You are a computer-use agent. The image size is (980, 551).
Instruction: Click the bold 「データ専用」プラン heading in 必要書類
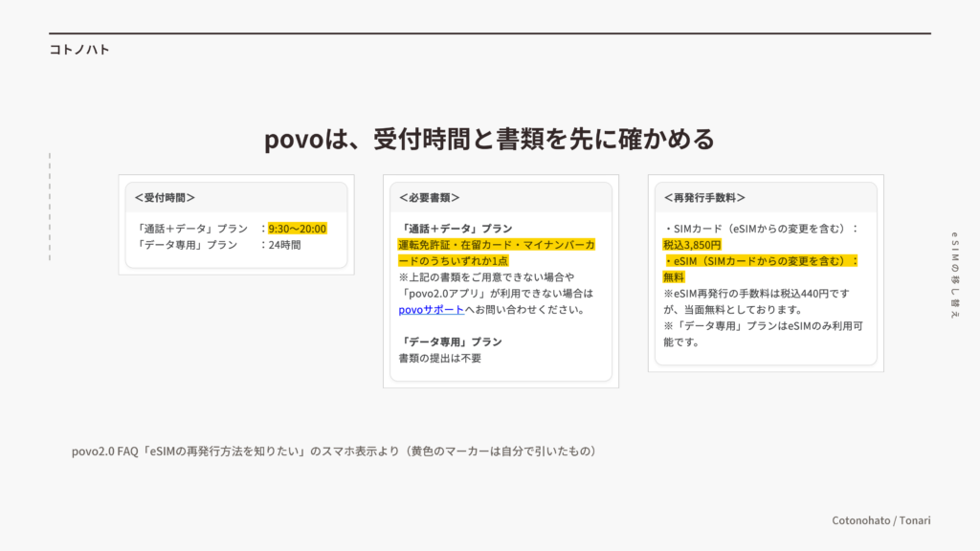pos(451,342)
